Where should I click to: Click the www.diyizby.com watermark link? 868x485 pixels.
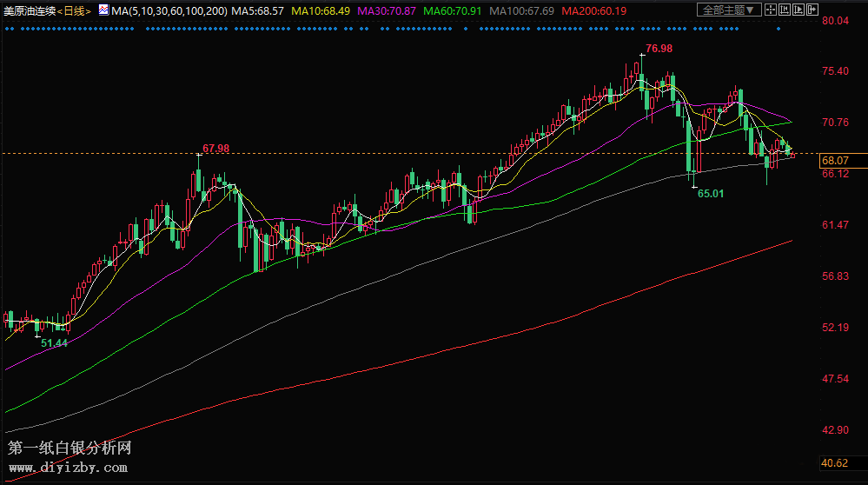tap(68, 468)
